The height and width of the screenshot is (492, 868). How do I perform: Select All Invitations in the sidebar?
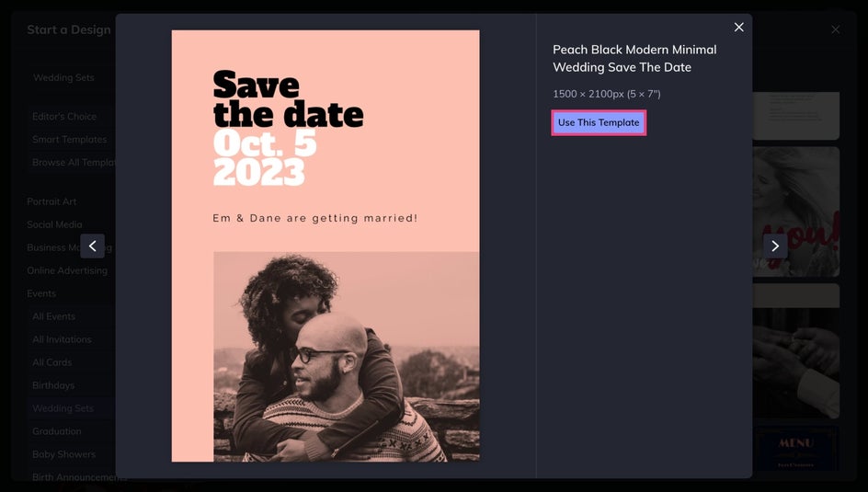[62, 339]
